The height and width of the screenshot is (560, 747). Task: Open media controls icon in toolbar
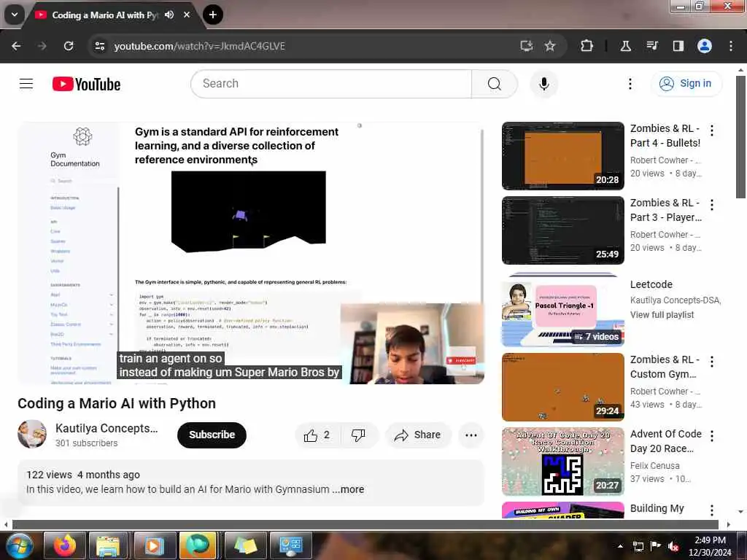point(651,46)
